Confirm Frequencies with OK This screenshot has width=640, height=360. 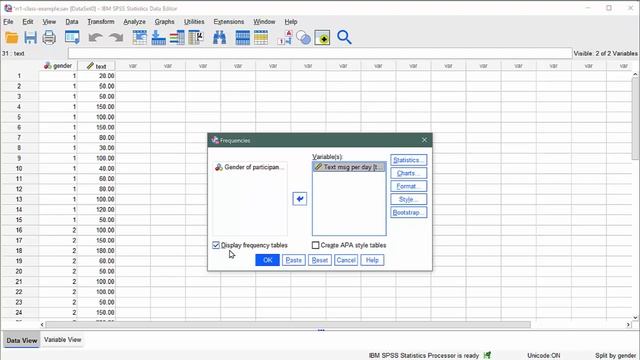coord(267,260)
